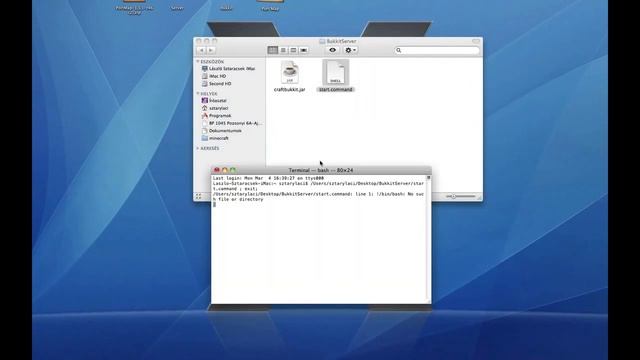Click the start.command file name label
This screenshot has height=360, width=640.
(x=336, y=89)
